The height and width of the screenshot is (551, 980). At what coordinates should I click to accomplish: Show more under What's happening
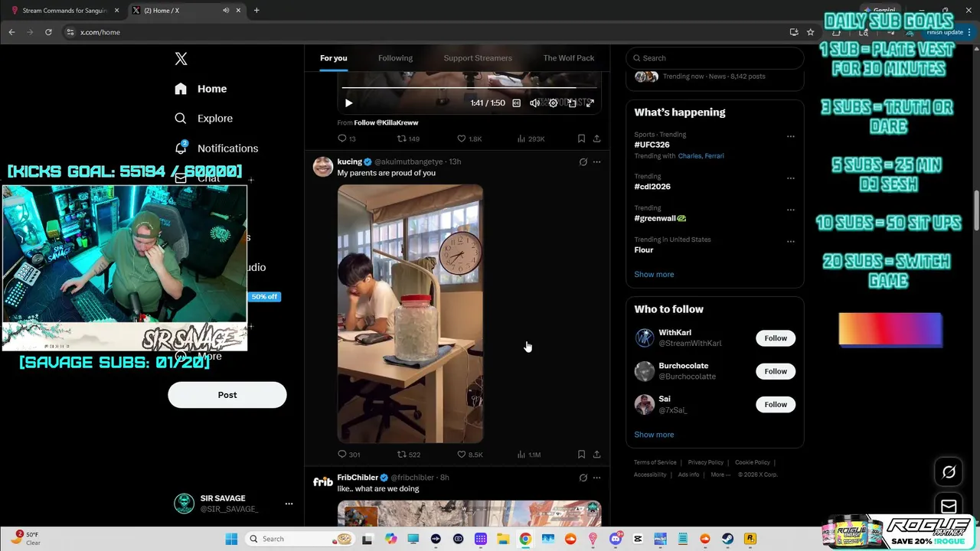click(x=654, y=275)
